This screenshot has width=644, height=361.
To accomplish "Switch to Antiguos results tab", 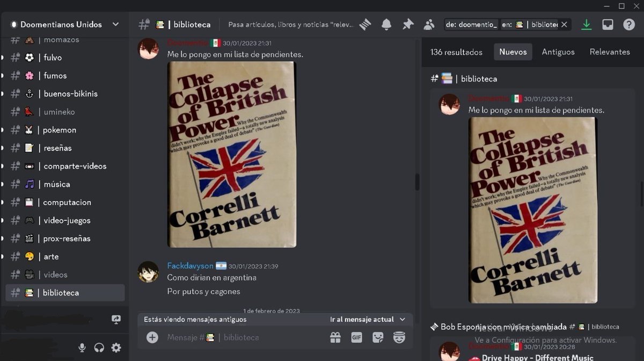I will [x=558, y=52].
